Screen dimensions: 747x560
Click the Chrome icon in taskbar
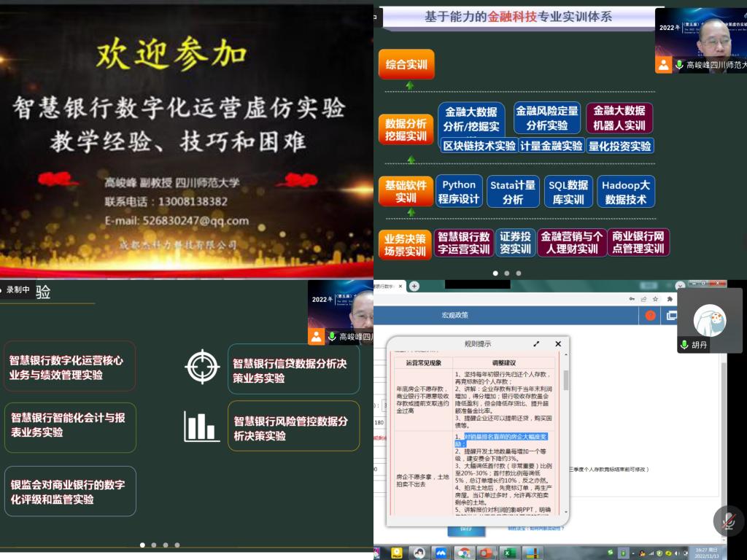[x=463, y=553]
